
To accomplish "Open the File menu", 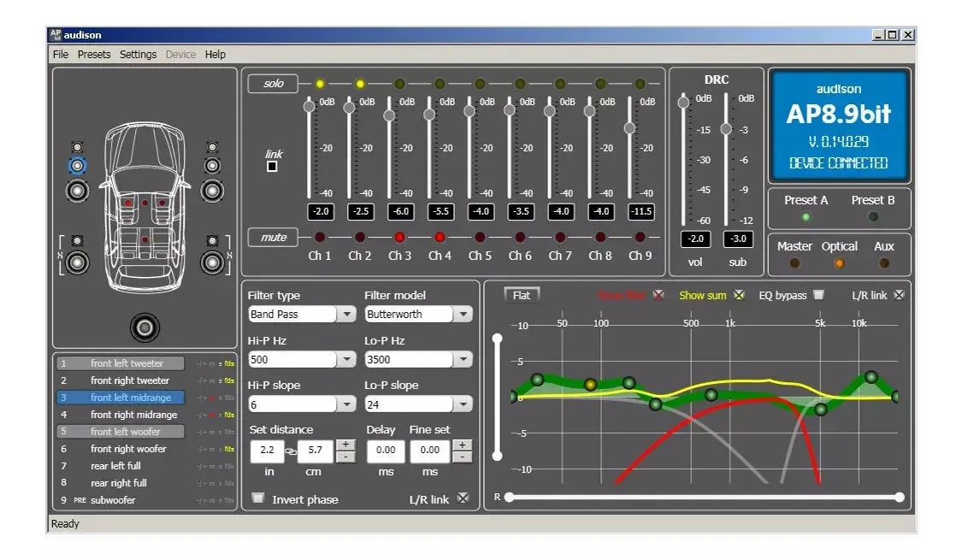I will (x=61, y=54).
